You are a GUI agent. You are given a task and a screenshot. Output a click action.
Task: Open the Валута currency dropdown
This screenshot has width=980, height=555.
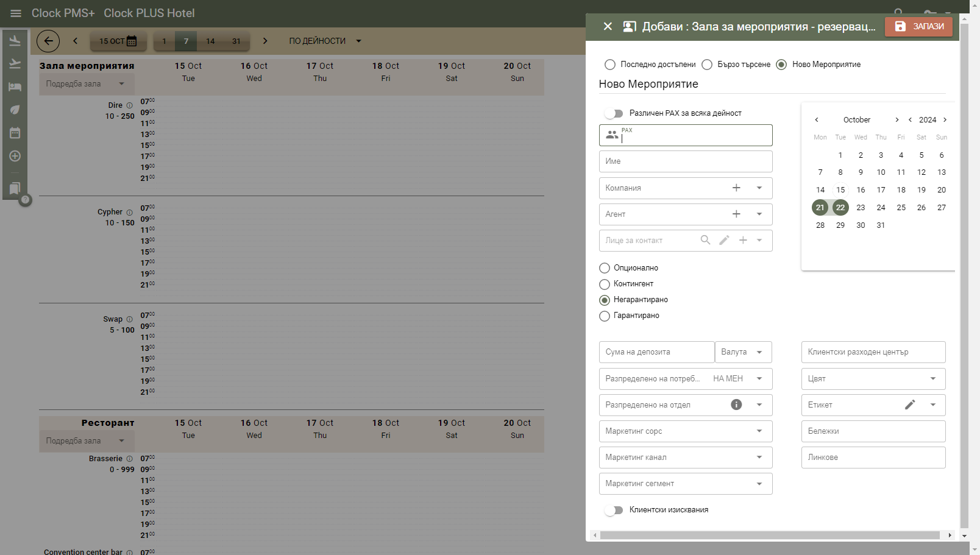(744, 352)
